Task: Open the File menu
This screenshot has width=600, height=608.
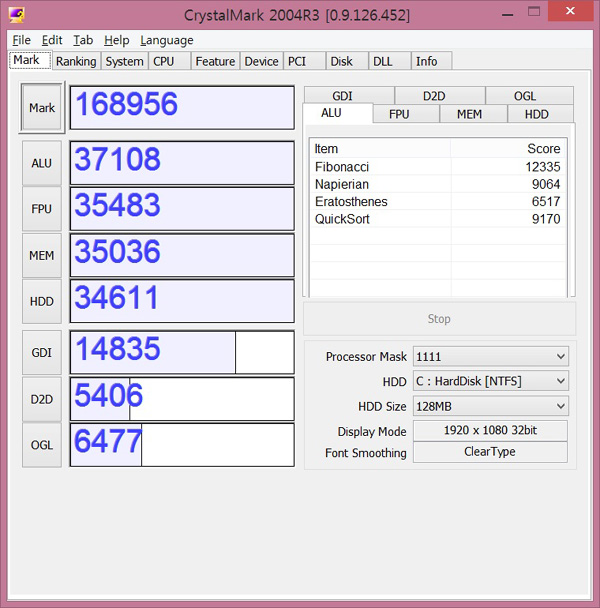Action: 21,40
